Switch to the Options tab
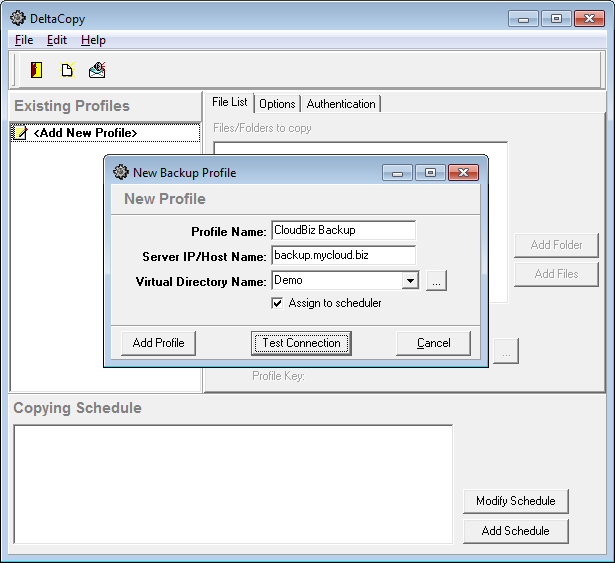The width and height of the screenshot is (615, 563). click(x=277, y=104)
